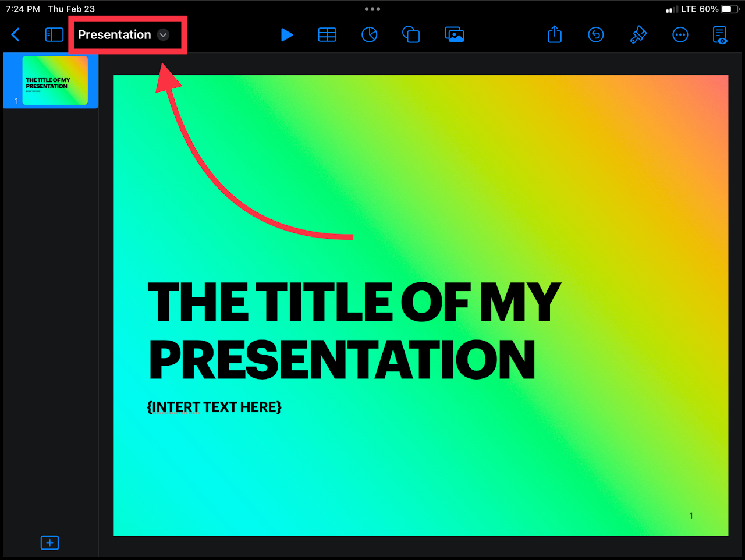Add a new slide
745x560 pixels.
coord(50,543)
